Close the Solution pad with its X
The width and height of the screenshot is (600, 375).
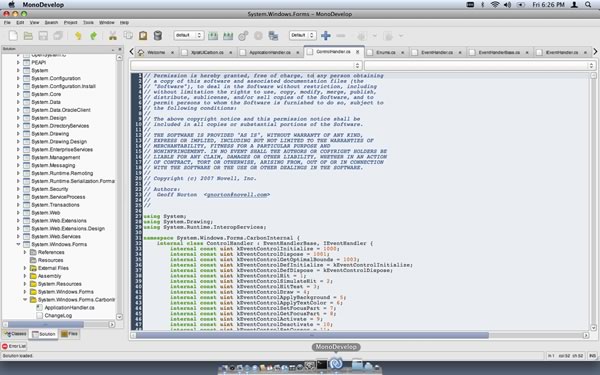(120, 49)
